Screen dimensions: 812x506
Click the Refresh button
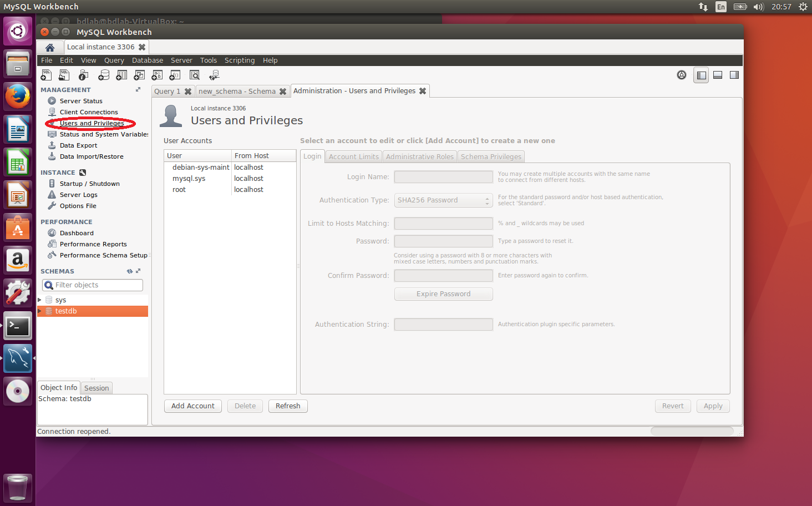288,406
